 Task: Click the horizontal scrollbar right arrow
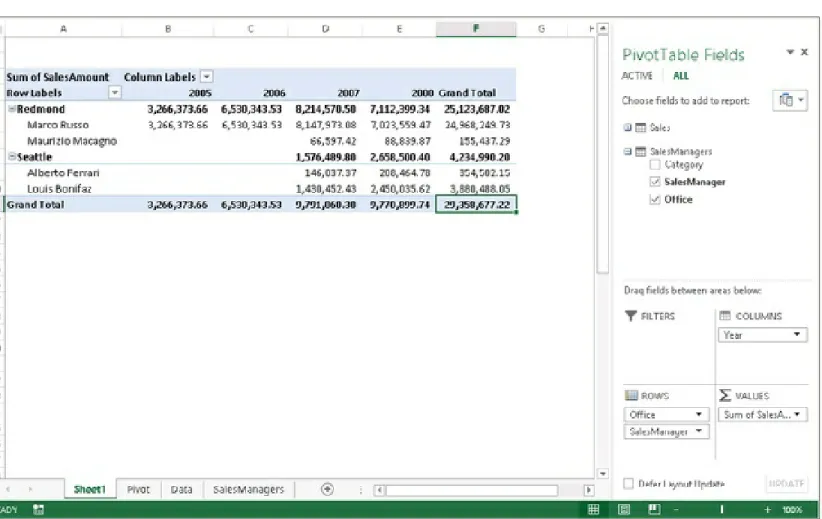click(589, 490)
